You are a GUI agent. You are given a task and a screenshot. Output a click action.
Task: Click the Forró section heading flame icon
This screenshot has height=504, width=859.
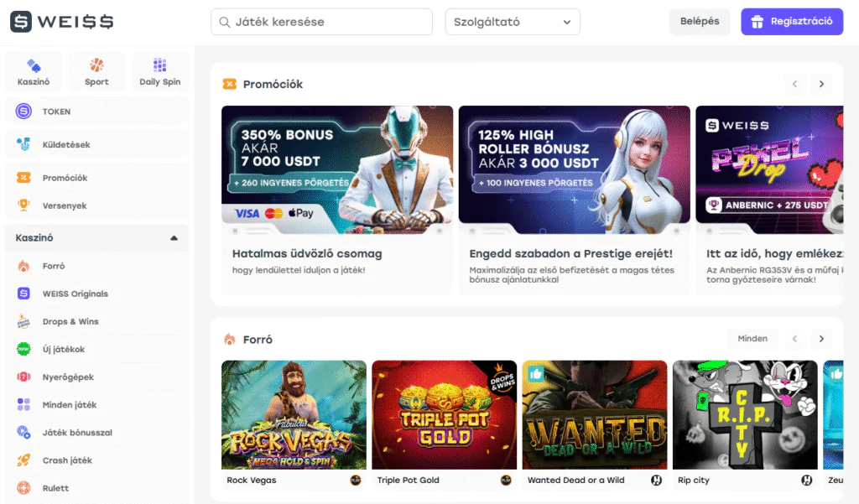[x=230, y=339]
